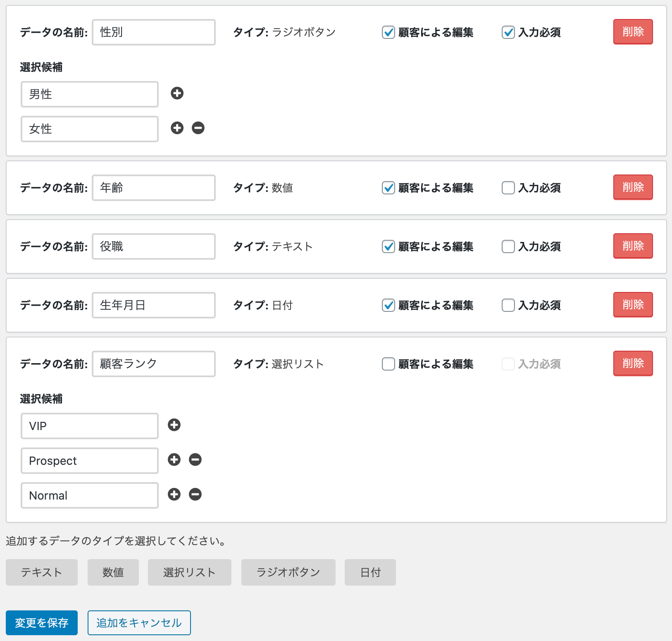The width and height of the screenshot is (672, 641).
Task: Add a ラジオボタン type data field
Action: (288, 572)
